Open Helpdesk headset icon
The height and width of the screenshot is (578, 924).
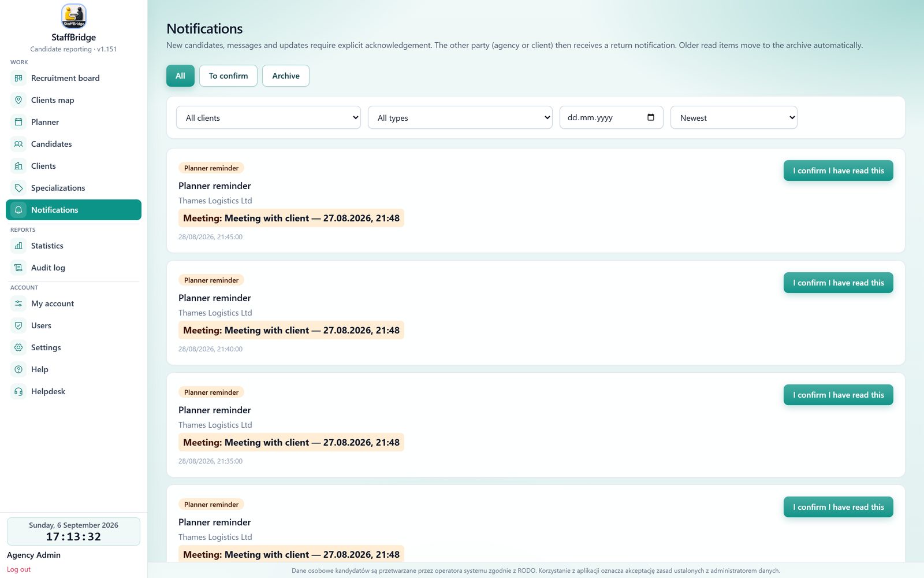click(18, 391)
